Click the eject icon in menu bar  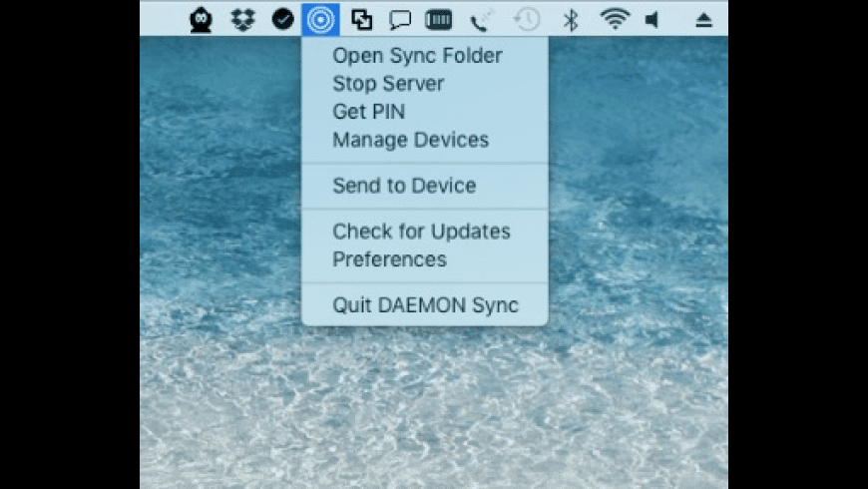click(703, 21)
